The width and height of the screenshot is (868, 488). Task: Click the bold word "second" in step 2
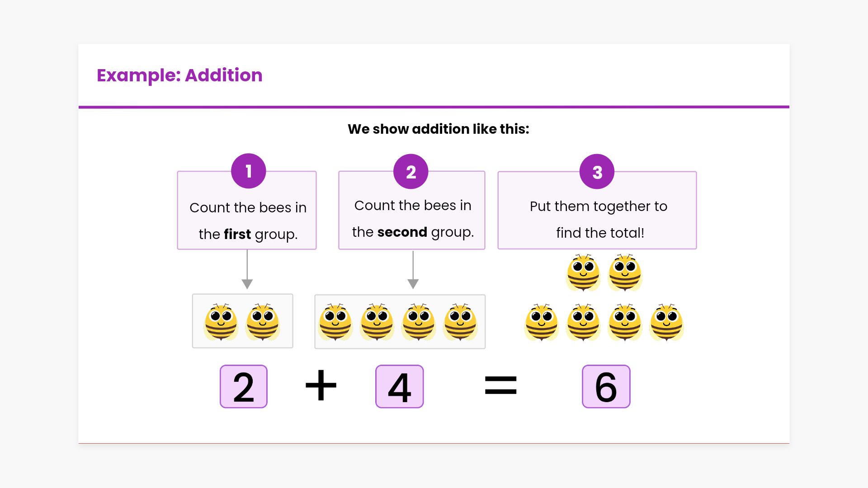402,232
